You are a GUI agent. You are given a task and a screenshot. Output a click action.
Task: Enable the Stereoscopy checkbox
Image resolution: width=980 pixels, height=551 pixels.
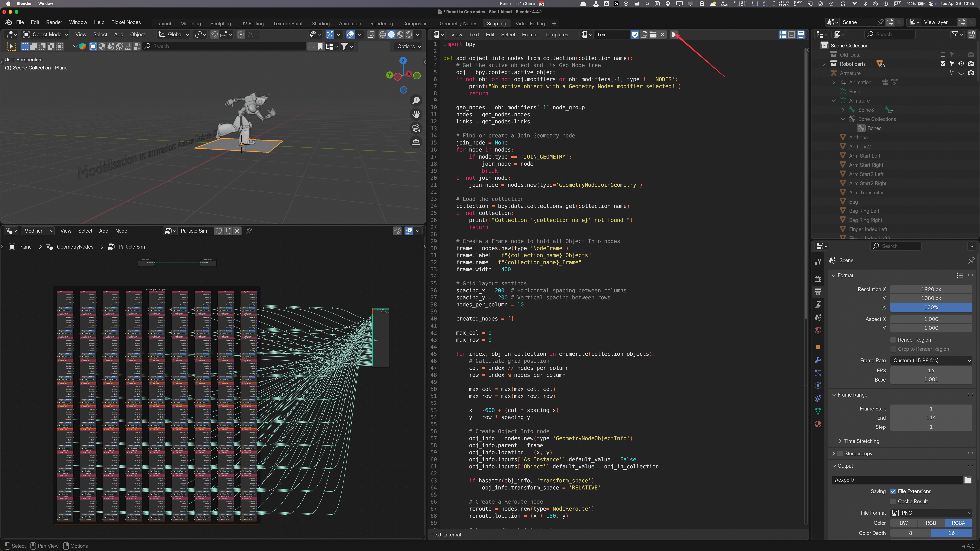(x=840, y=454)
